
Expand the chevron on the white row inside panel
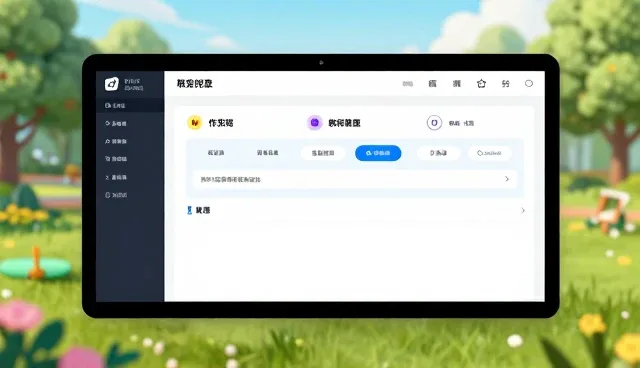[507, 179]
